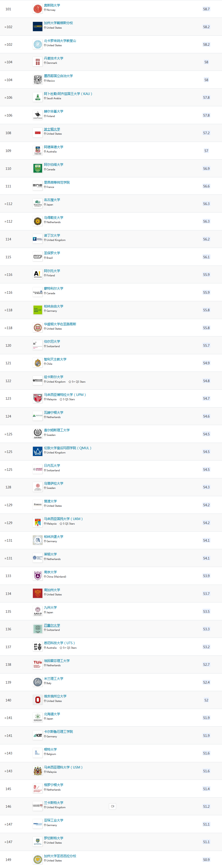Click the DTU university logo
The height and width of the screenshot is (868, 222).
38,62
